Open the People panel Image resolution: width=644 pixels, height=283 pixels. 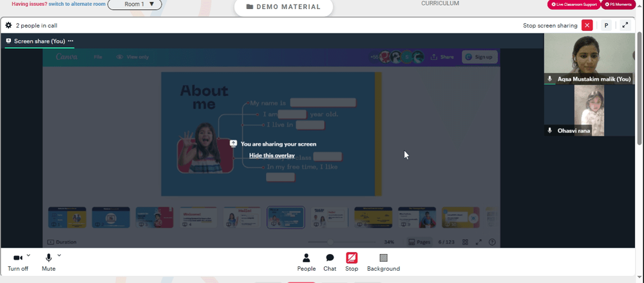pyautogui.click(x=307, y=262)
